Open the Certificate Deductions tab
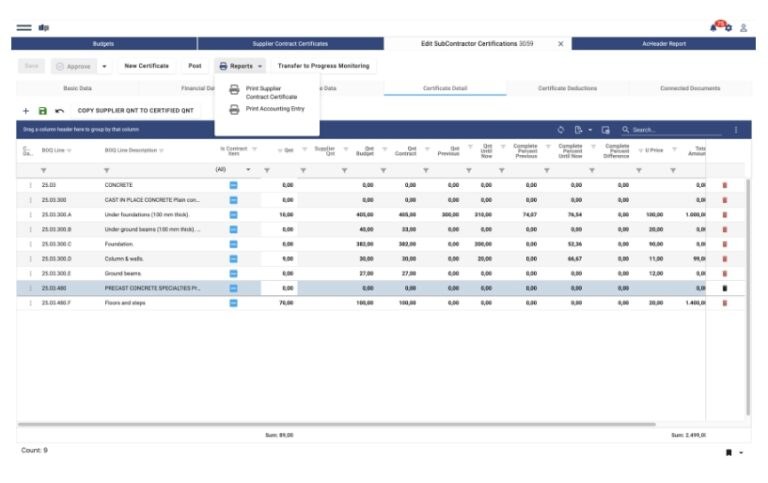The image size is (768, 483). 567,88
